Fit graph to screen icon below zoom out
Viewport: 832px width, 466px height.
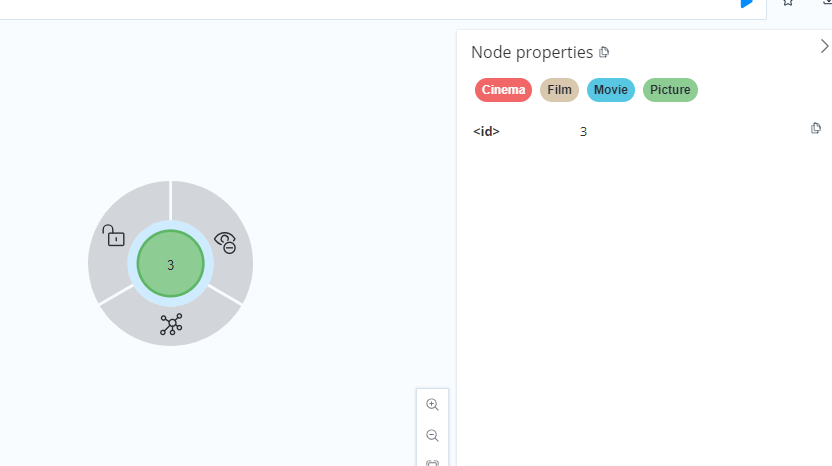(x=432, y=463)
